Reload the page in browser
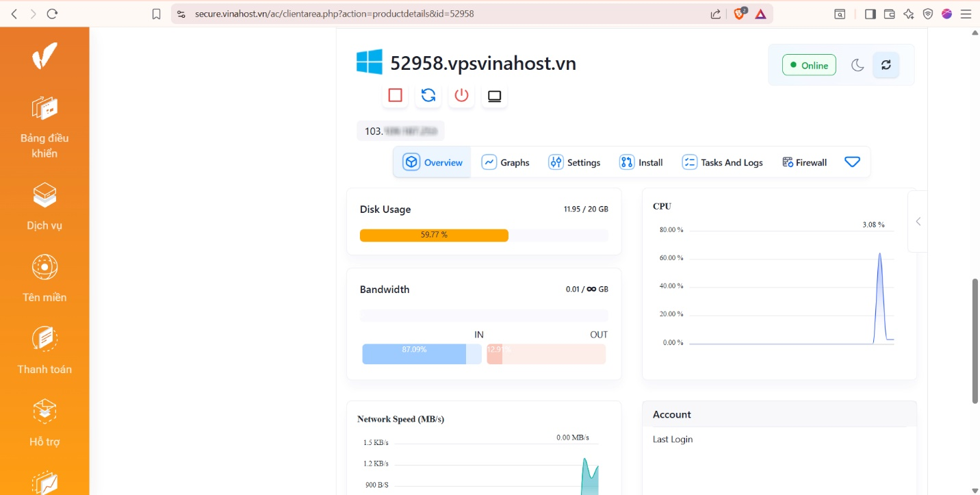980x495 pixels. pyautogui.click(x=53, y=14)
